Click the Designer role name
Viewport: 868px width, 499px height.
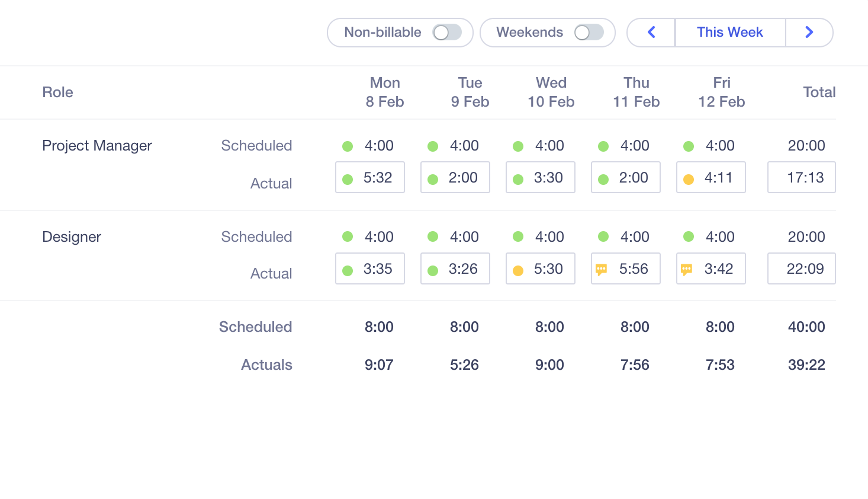tap(72, 237)
